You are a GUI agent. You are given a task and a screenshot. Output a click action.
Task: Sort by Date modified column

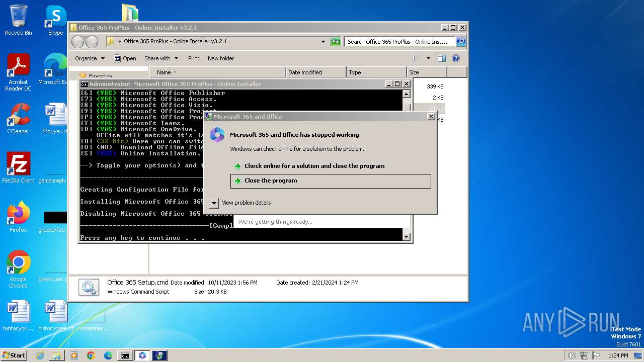316,72
